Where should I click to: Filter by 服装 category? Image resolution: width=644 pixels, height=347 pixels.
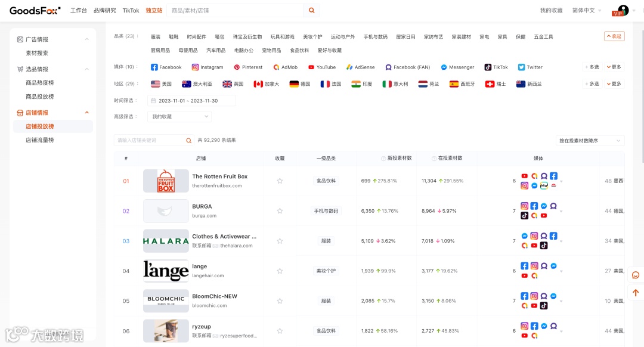coord(155,37)
